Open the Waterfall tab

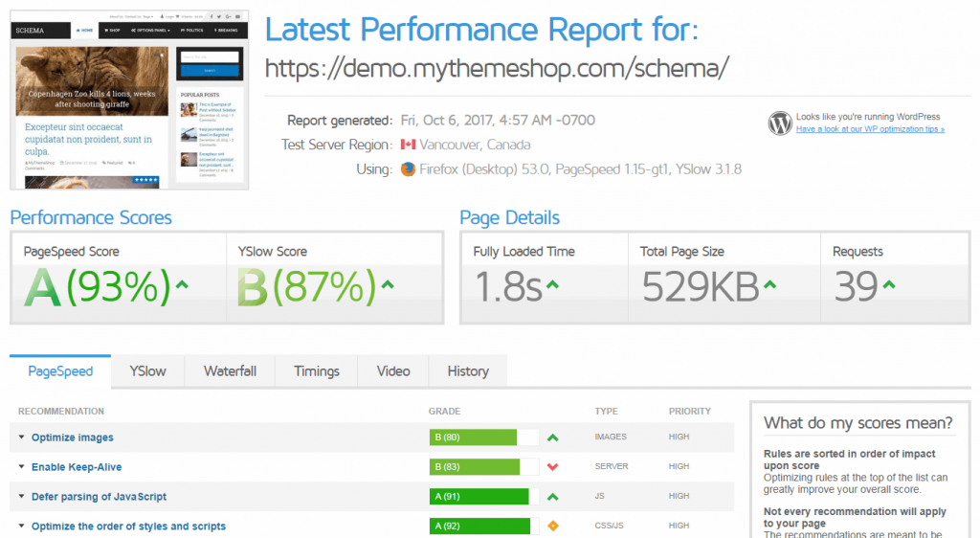pyautogui.click(x=230, y=371)
